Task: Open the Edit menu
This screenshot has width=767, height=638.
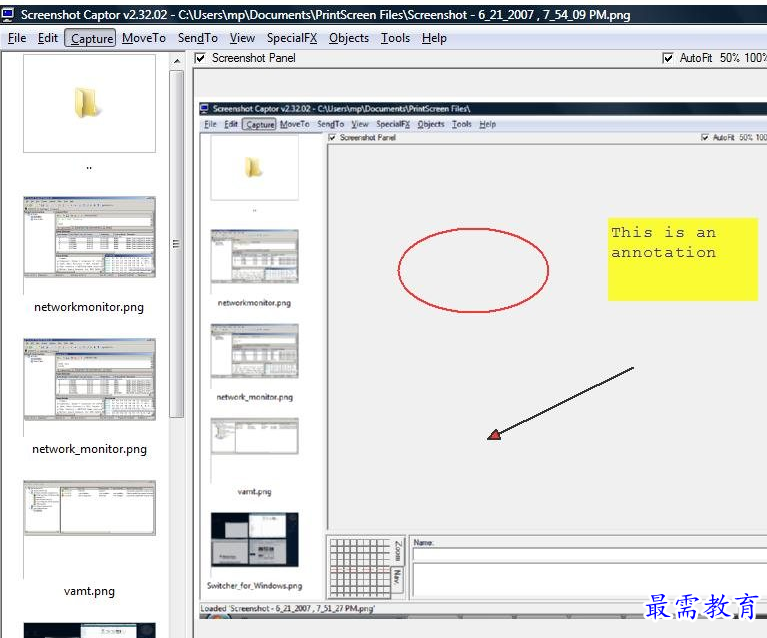Action: coord(48,38)
